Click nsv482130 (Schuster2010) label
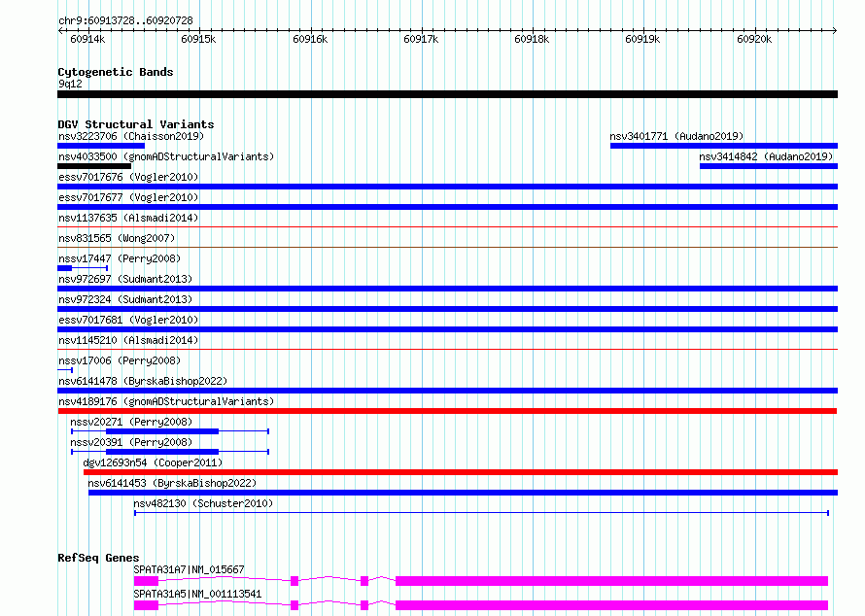This screenshot has width=865, height=616. point(203,503)
